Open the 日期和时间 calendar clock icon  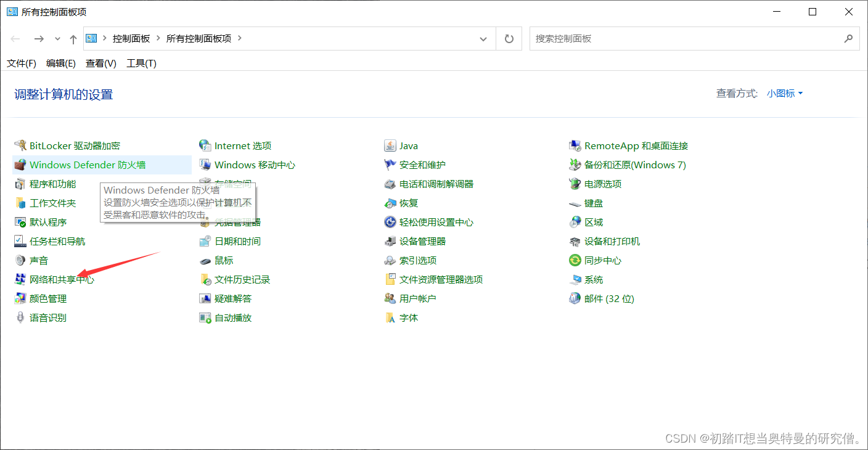click(x=205, y=242)
